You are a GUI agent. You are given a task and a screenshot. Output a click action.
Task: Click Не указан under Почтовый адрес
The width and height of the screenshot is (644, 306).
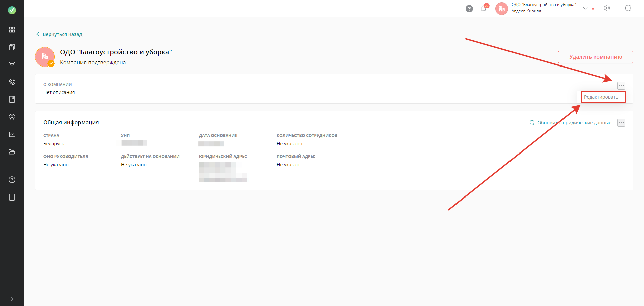tap(288, 165)
